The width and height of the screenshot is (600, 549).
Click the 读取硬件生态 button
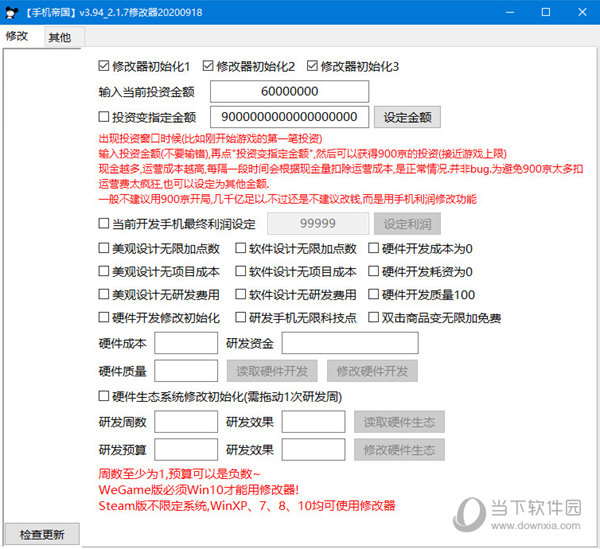coord(399,422)
